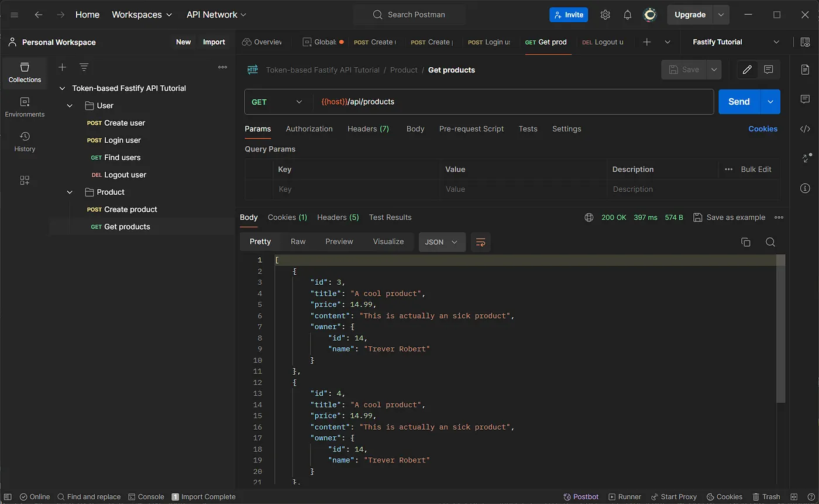Switch response view to Preview

point(339,241)
